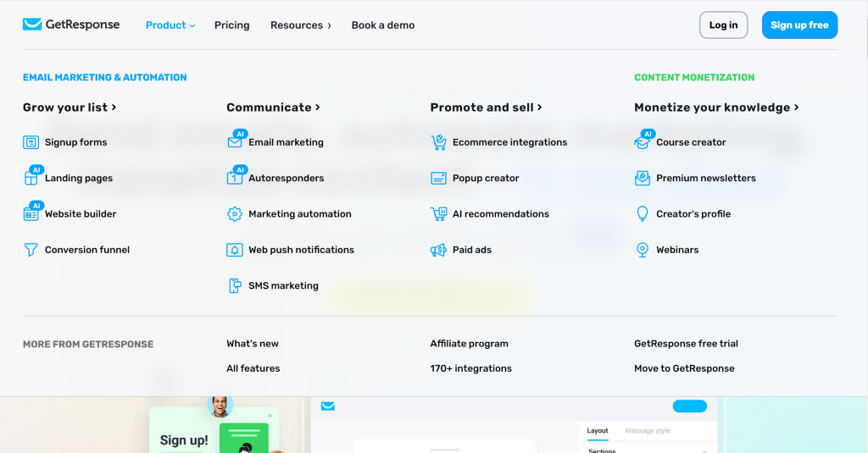Click the Log in button
The image size is (868, 453).
click(724, 25)
